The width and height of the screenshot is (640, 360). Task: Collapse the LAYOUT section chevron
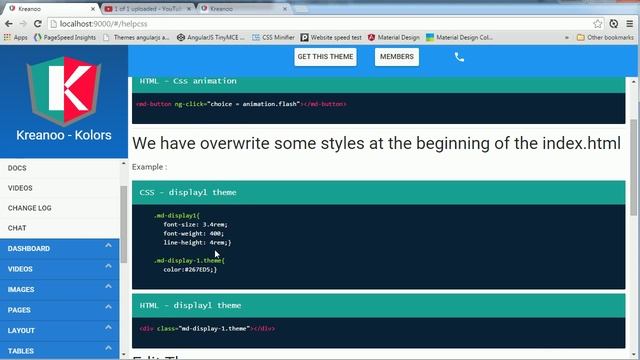(108, 327)
